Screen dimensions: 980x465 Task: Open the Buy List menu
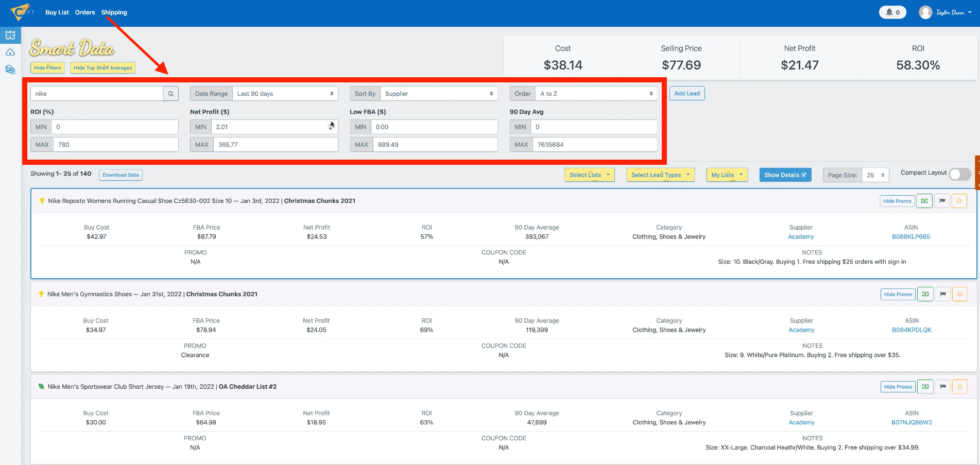[57, 12]
